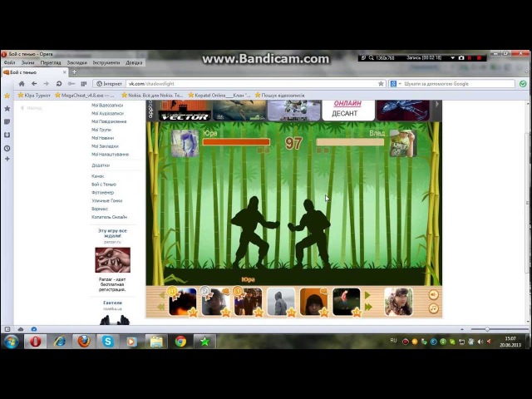The image size is (532, 399).
Task: Open Skype from the taskbar
Action: point(107,342)
